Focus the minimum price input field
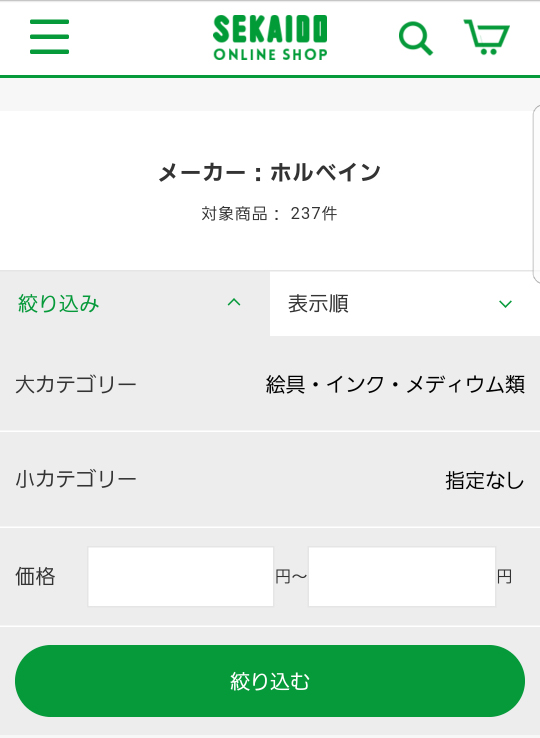The width and height of the screenshot is (540, 738). [181, 577]
